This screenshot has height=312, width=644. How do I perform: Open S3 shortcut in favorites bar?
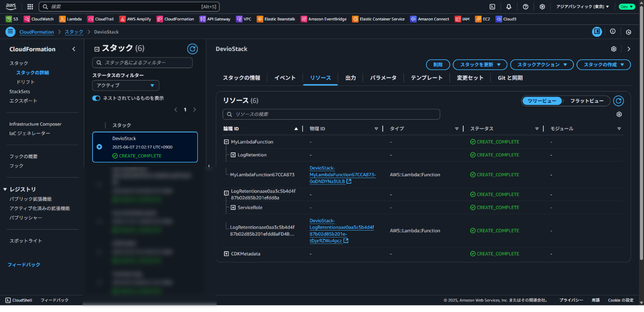coord(12,19)
